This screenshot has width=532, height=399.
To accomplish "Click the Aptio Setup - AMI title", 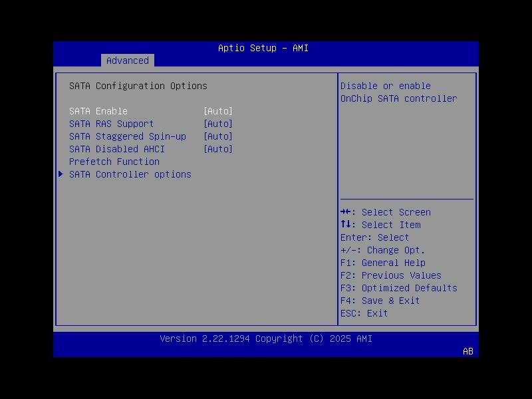I will click(x=263, y=48).
